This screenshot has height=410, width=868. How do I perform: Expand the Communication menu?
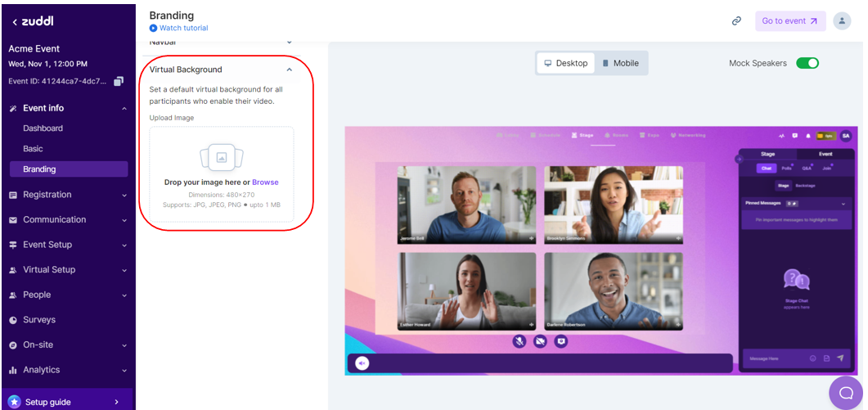coord(124,220)
